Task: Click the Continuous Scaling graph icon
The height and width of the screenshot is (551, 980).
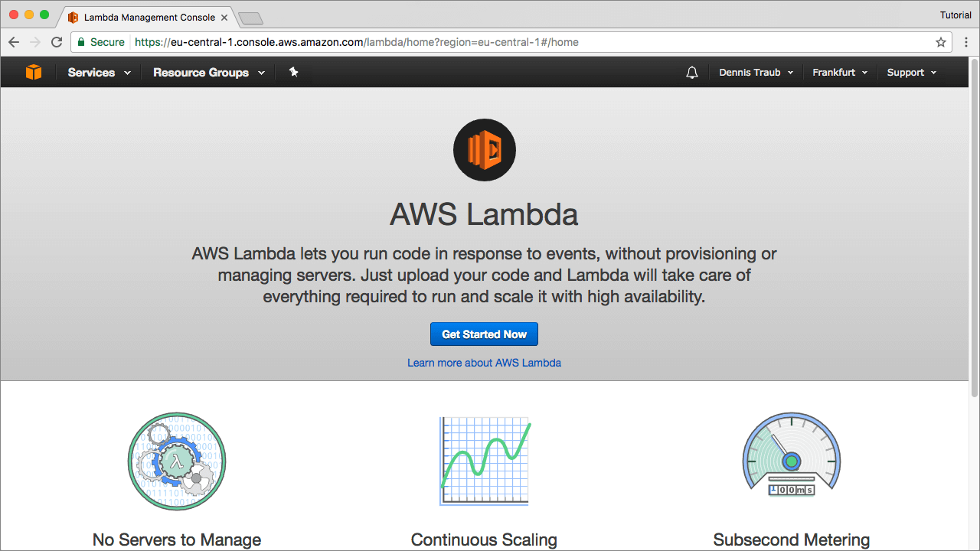Action: pos(485,461)
